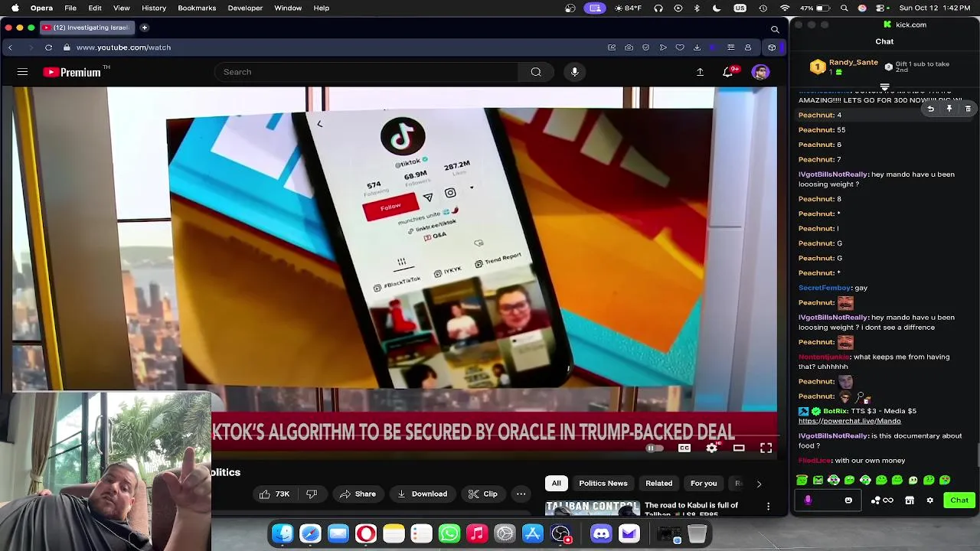
Task: Show more filter chips arrow
Action: (x=759, y=484)
